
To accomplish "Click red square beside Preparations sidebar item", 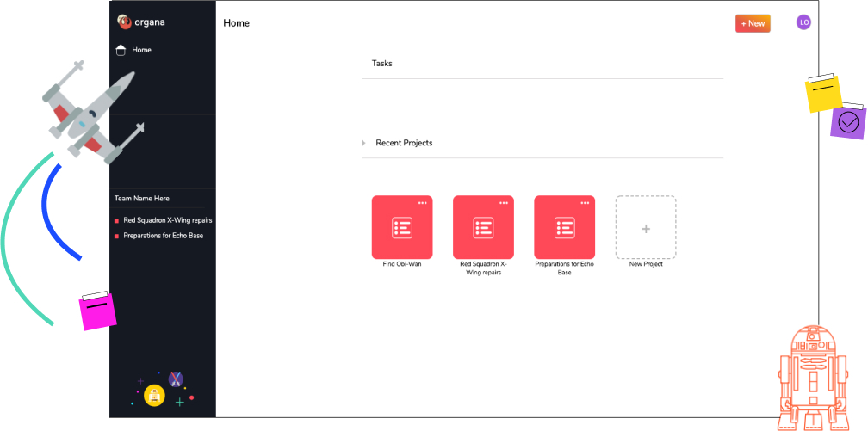I will [117, 237].
